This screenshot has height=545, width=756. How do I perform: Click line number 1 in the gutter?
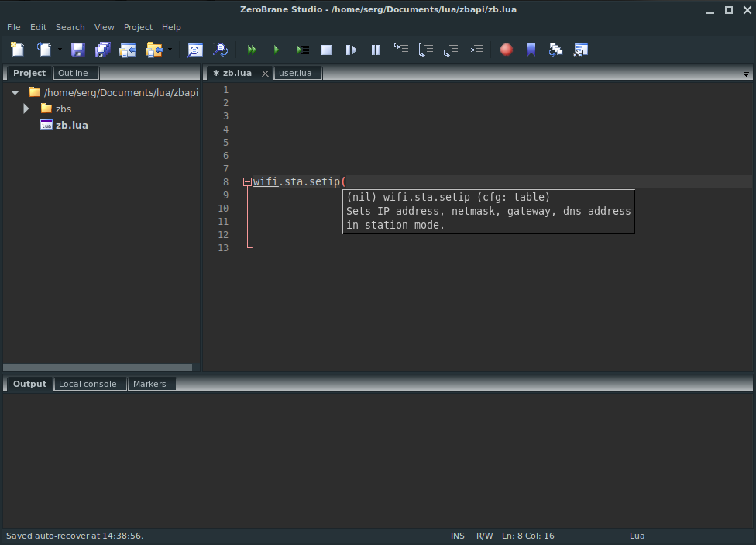coord(225,90)
